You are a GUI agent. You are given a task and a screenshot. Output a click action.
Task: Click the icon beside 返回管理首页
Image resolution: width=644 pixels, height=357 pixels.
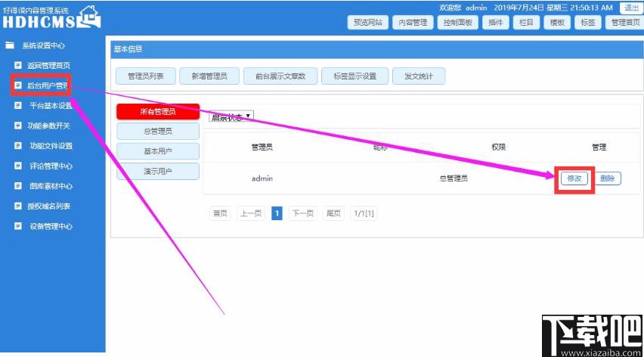pyautogui.click(x=18, y=66)
